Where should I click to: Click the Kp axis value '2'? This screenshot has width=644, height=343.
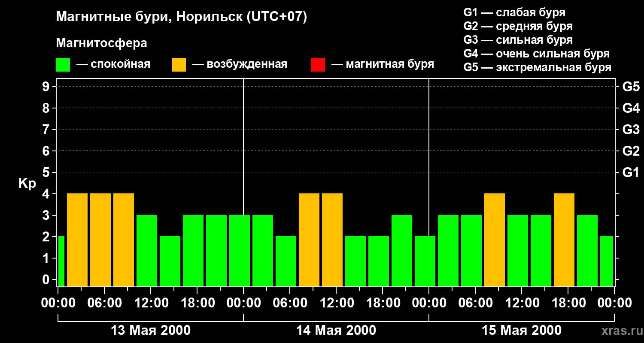tap(47, 237)
